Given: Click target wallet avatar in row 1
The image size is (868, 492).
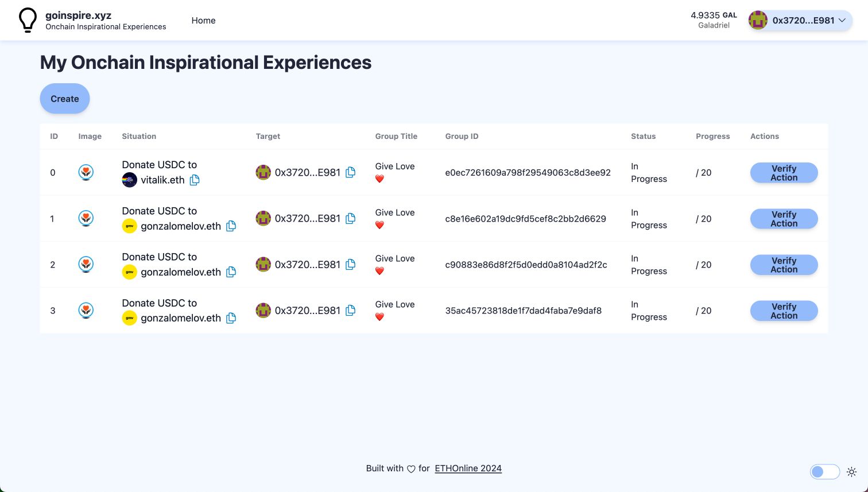Looking at the screenshot, I should coord(263,218).
